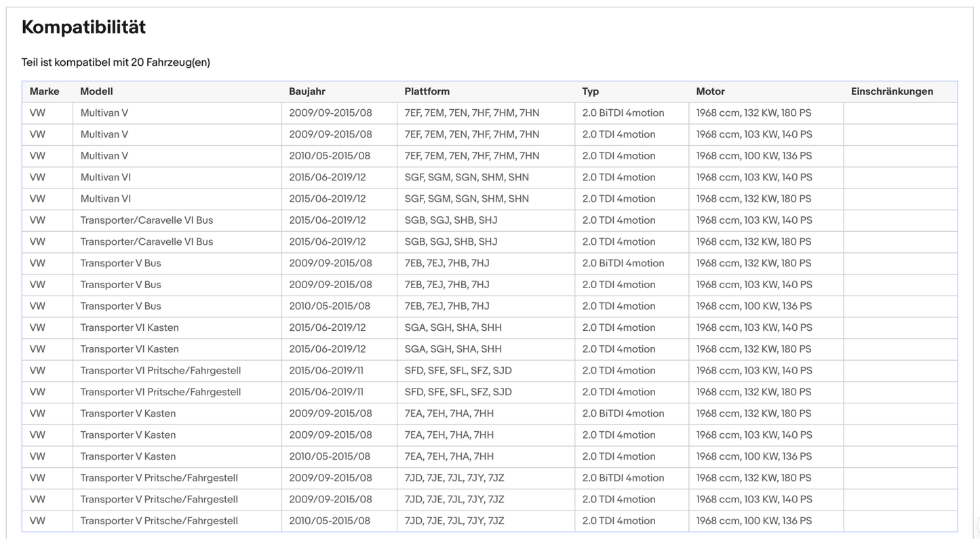Click the Motor column header
This screenshot has height=539, width=980.
[710, 92]
